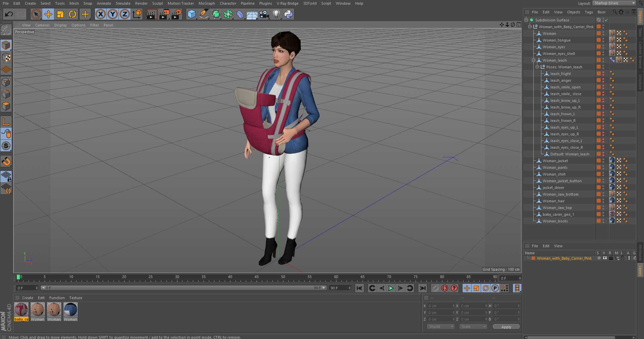Click the Apply coordinates button
Screen dimensions: 644x339
point(506,327)
